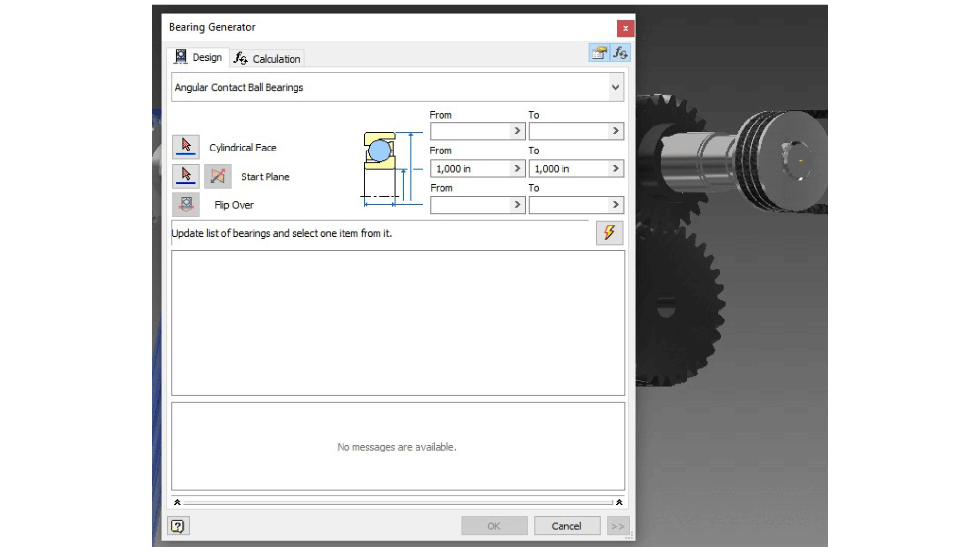Click the help question mark icon
Image resolution: width=980 pixels, height=552 pixels.
pos(178,526)
